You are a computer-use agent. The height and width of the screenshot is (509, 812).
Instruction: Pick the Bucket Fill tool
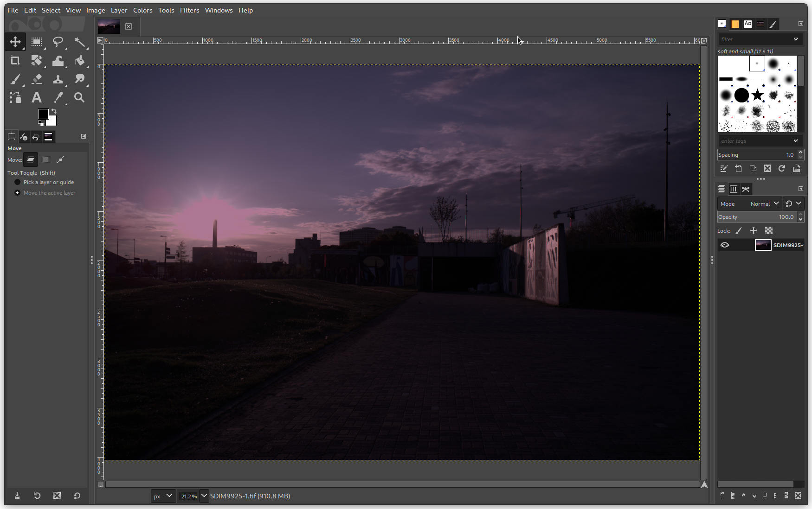[x=79, y=61]
